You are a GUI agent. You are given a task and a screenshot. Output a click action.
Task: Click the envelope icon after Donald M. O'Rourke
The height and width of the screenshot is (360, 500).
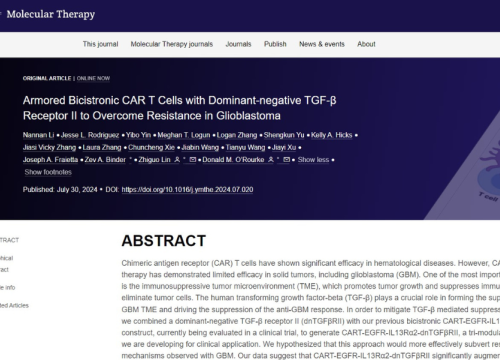point(286,160)
